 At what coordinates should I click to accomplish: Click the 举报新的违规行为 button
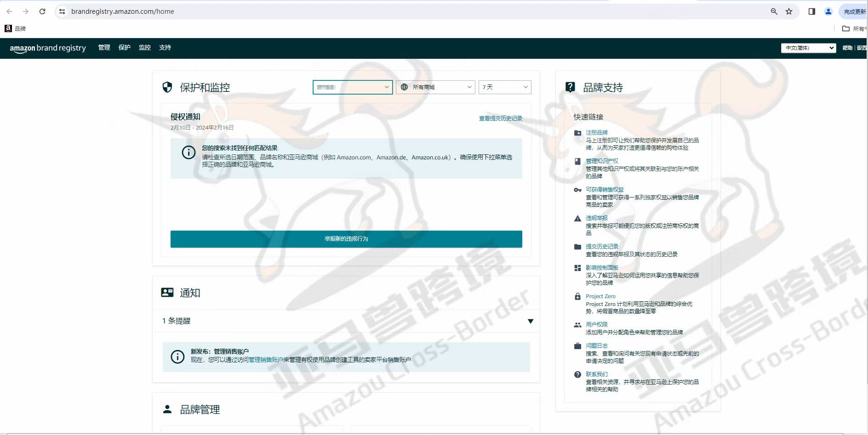tap(346, 239)
